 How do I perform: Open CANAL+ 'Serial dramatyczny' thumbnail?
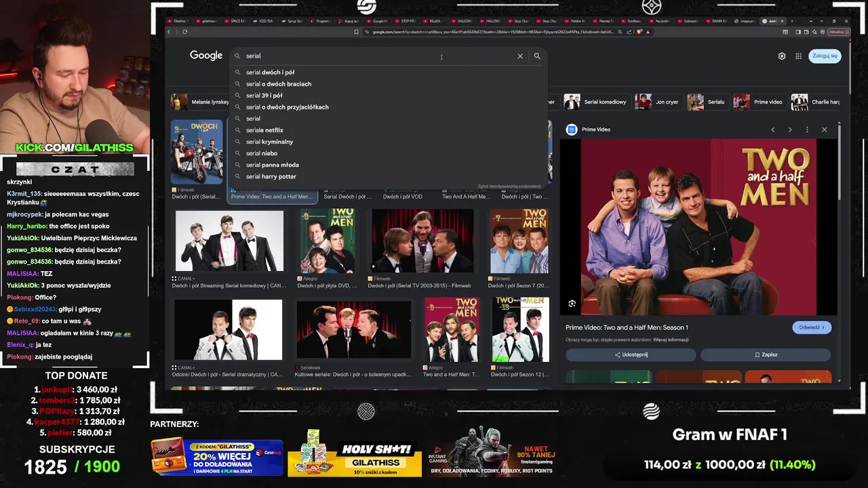(229, 329)
